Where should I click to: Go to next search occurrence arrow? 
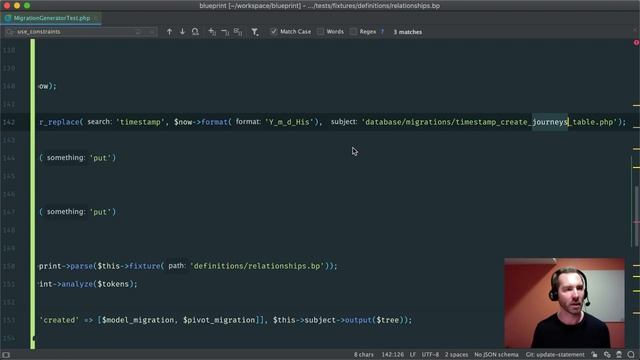182,32
